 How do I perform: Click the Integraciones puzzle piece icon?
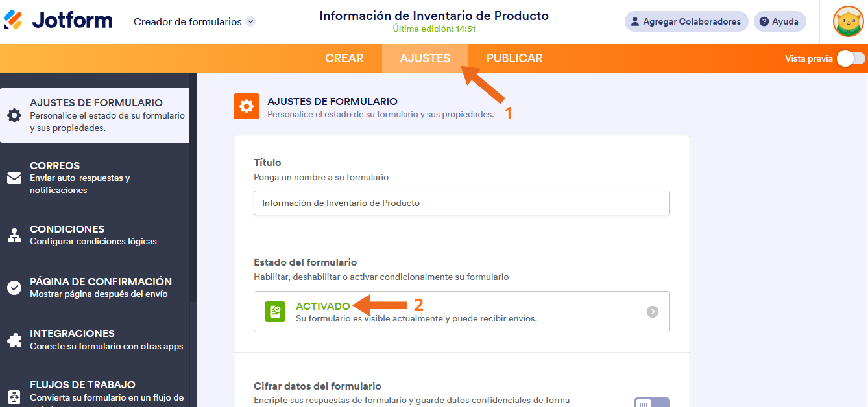click(x=14, y=339)
